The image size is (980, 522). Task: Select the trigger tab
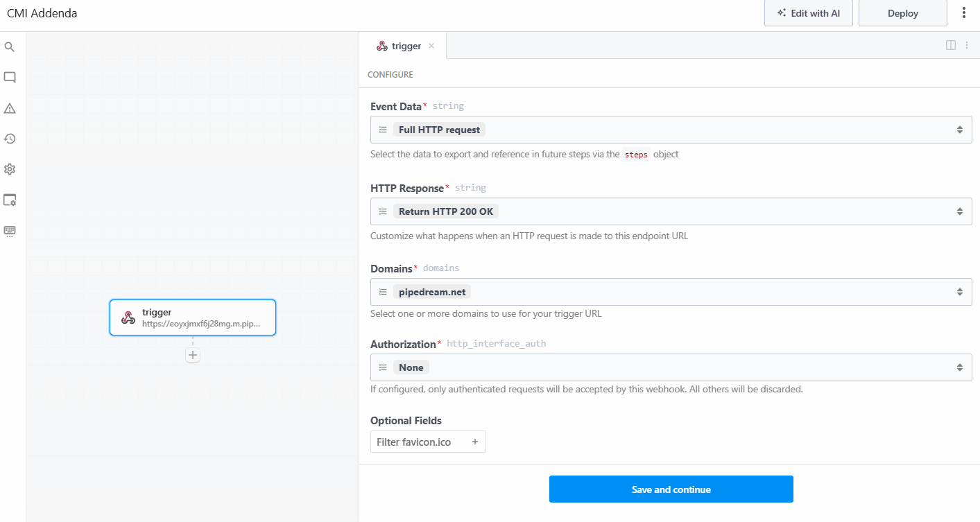[400, 46]
